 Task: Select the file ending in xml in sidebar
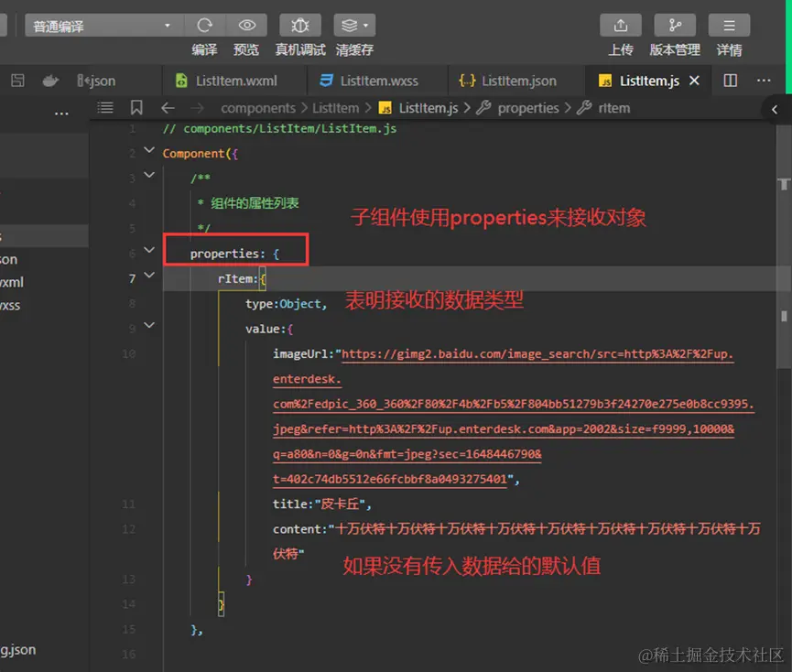(12, 282)
